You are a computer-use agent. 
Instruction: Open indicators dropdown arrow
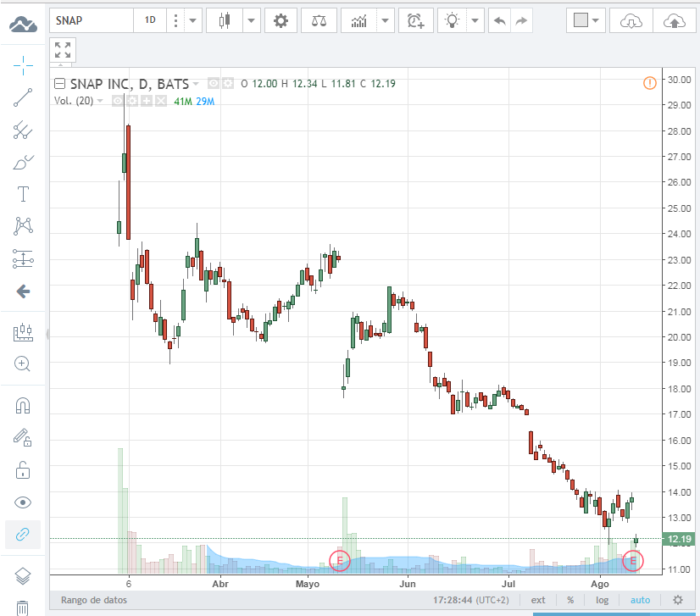[386, 20]
